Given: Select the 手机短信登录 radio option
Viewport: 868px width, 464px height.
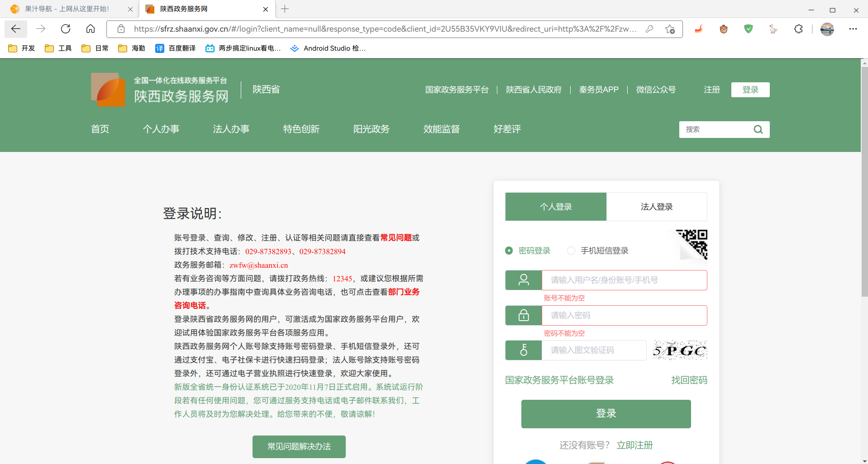Looking at the screenshot, I should (571, 251).
